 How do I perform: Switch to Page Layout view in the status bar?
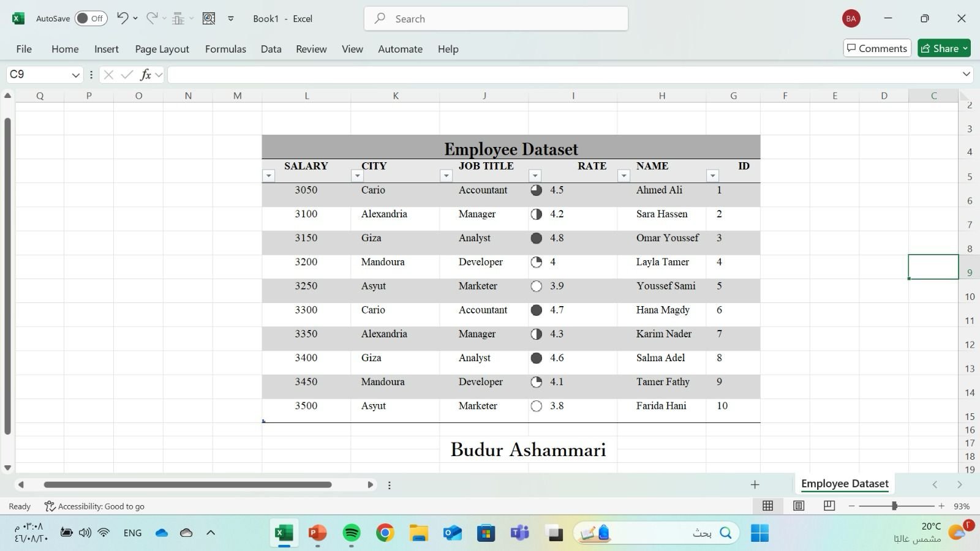799,506
